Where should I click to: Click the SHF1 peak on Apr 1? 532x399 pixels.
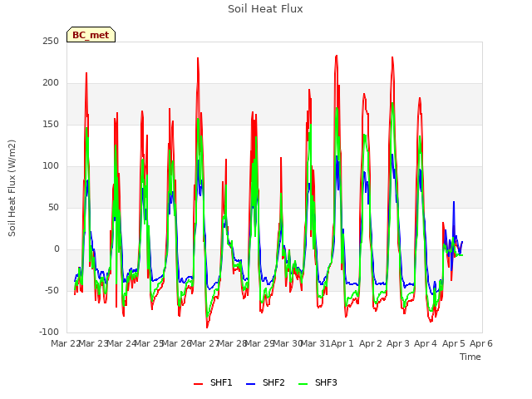pyautogui.click(x=336, y=56)
